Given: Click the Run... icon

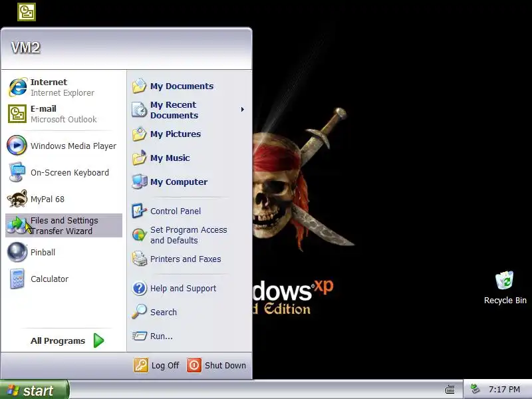Looking at the screenshot, I should [139, 336].
